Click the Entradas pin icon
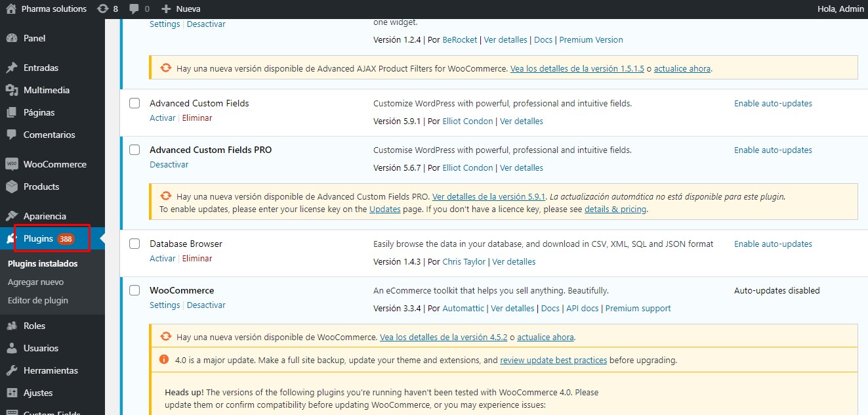868x415 pixels. tap(11, 68)
